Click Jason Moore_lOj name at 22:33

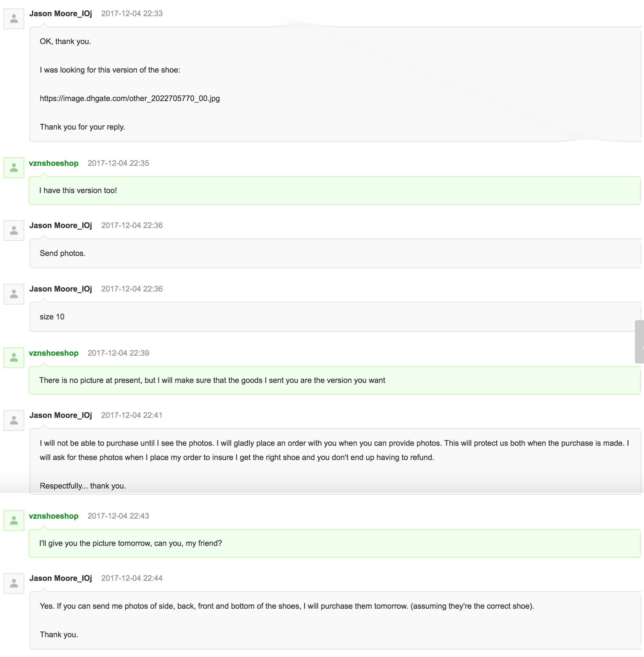coord(61,14)
